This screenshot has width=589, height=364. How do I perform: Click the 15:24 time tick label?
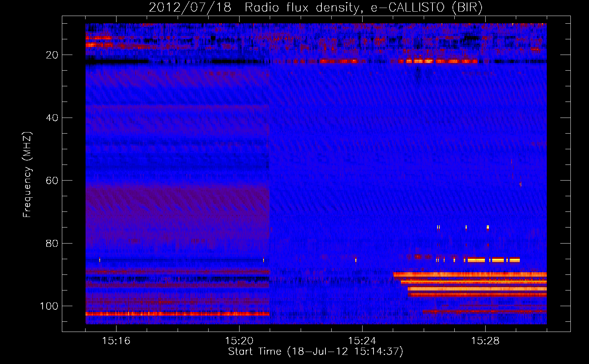pyautogui.click(x=362, y=341)
